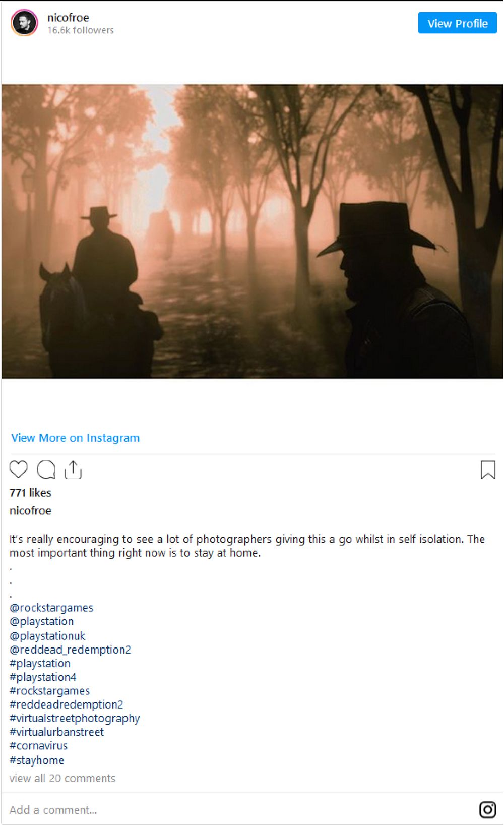The width and height of the screenshot is (504, 825).
Task: Open the #stayhome hashtag
Action: point(37,760)
